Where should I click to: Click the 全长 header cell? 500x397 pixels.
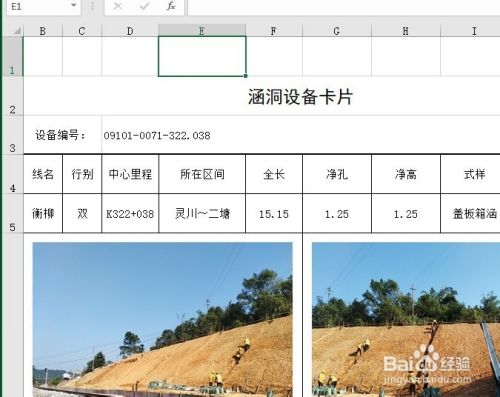(x=274, y=174)
